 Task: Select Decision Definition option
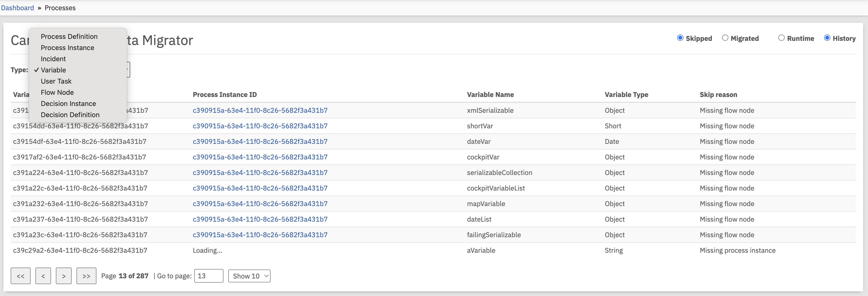click(70, 115)
